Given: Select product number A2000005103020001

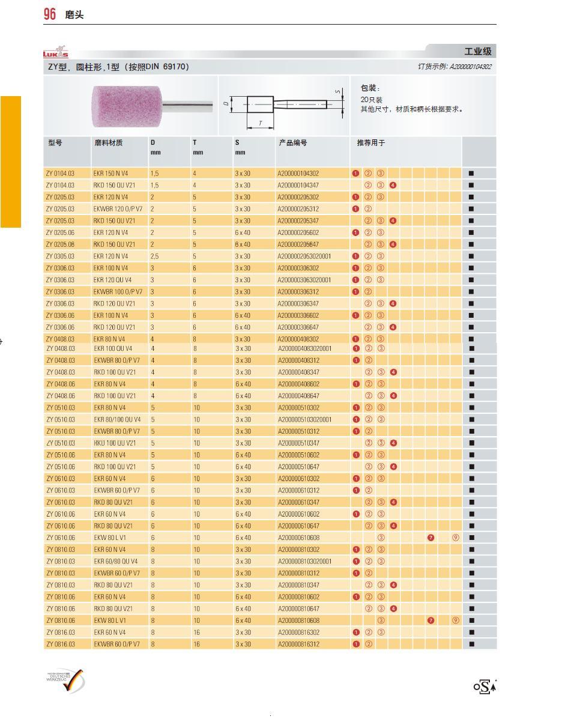Looking at the screenshot, I should pos(304,419).
